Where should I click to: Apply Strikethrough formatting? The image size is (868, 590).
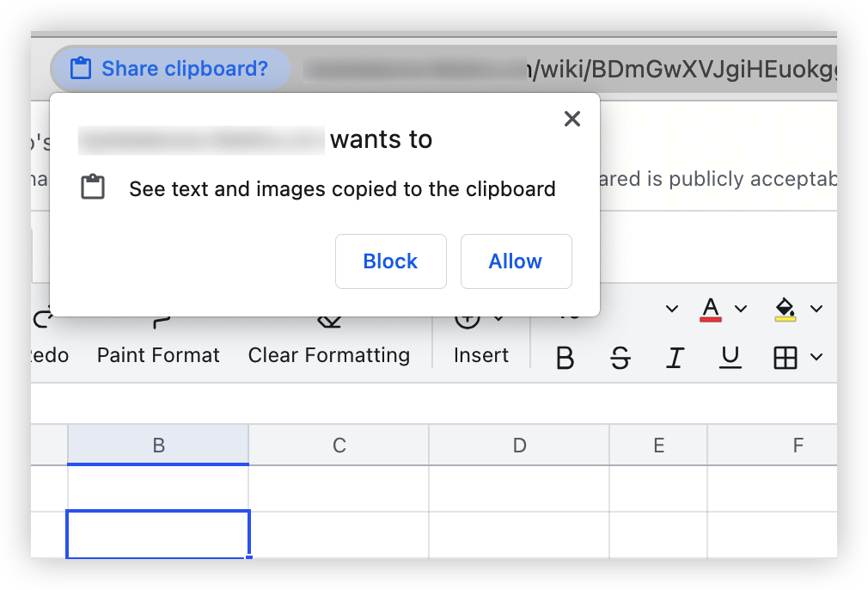620,357
